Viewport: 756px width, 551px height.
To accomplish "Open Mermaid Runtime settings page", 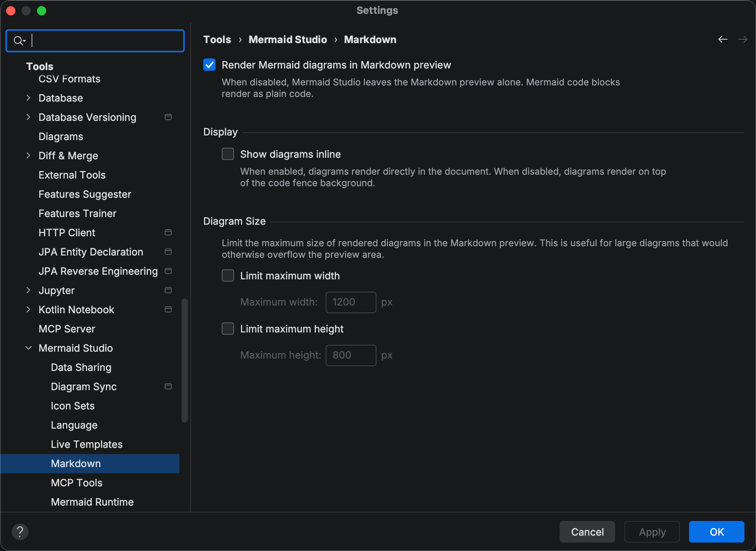I will coord(92,502).
